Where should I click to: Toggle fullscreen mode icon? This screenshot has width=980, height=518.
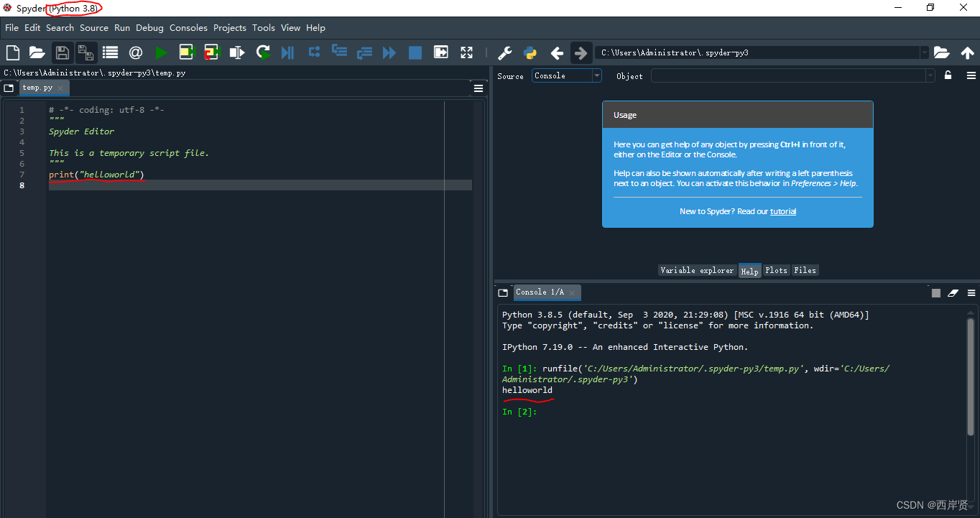(467, 52)
